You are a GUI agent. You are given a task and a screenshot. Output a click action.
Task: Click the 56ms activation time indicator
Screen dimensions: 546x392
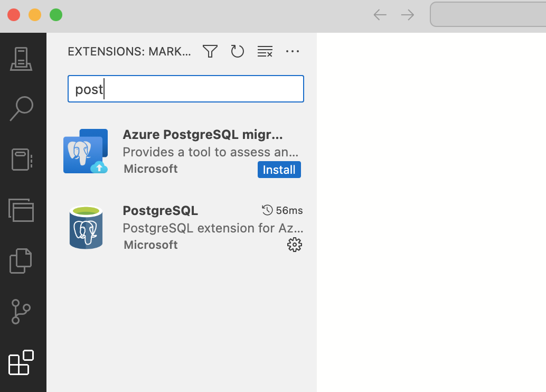pyautogui.click(x=283, y=210)
